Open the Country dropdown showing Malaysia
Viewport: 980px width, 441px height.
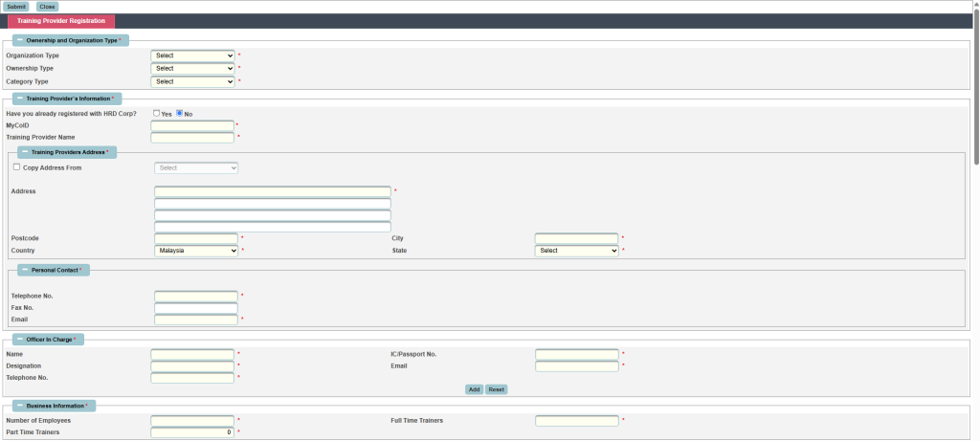click(195, 251)
